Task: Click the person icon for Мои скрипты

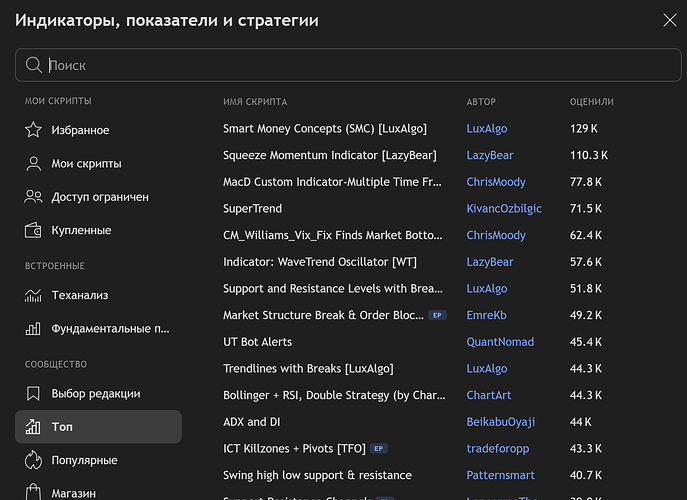Action: [x=33, y=164]
